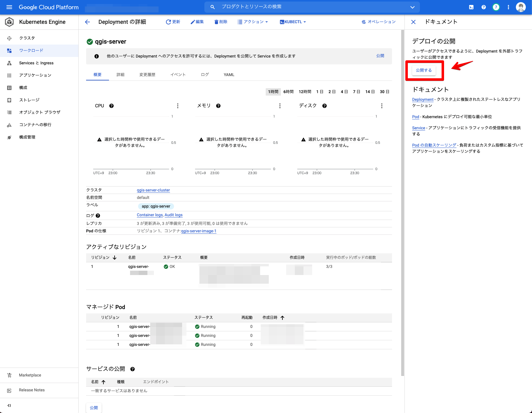Close the ドキュメント side panel

[413, 22]
